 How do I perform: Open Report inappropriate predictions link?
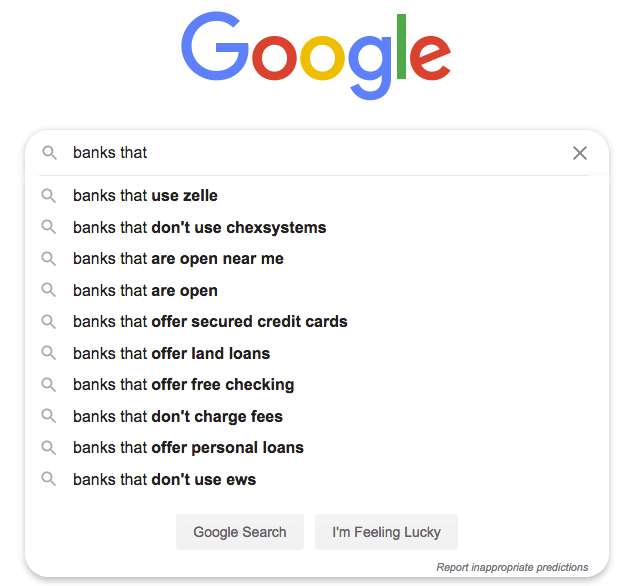click(512, 567)
